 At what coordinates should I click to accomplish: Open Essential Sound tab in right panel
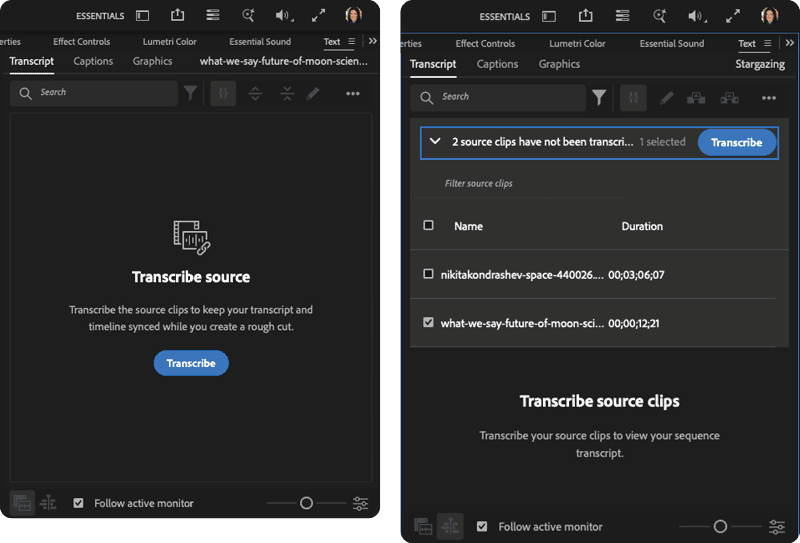(671, 44)
